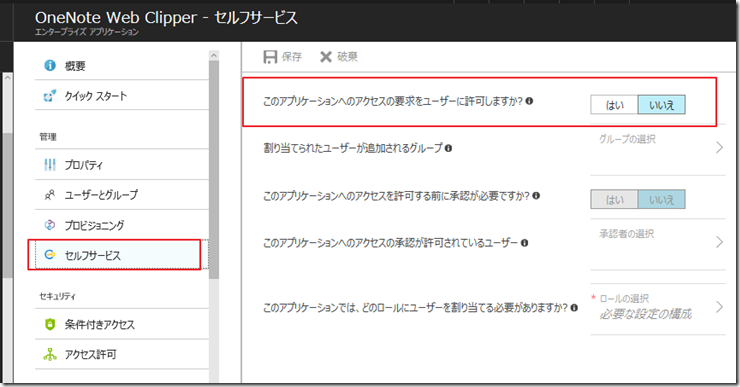The width and height of the screenshot is (740, 387).
Task: Click the 保存 button label
Action: [x=292, y=57]
